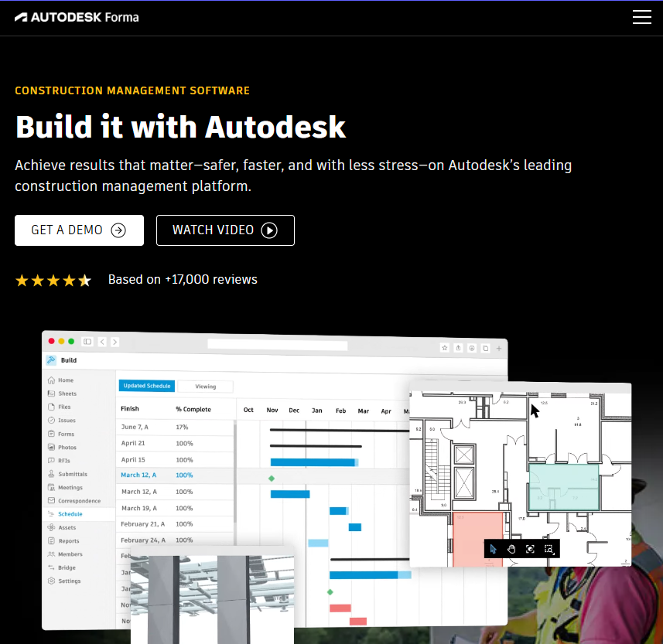Click the Members icon in sidebar
Screen dimensions: 663x644
point(51,554)
